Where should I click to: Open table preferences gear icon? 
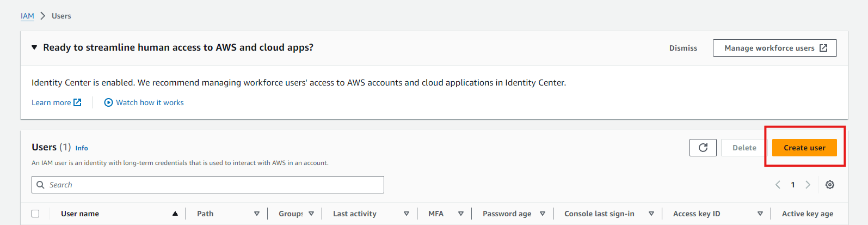click(x=829, y=185)
